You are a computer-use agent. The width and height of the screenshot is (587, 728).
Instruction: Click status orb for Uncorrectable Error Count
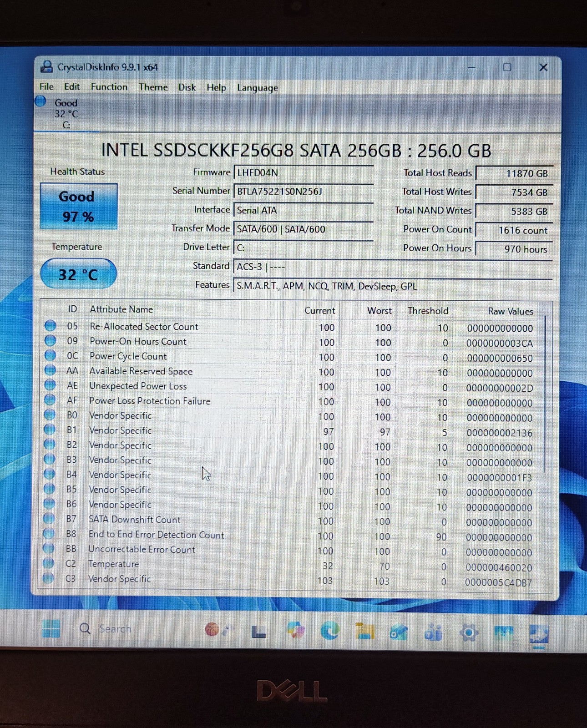pos(48,548)
